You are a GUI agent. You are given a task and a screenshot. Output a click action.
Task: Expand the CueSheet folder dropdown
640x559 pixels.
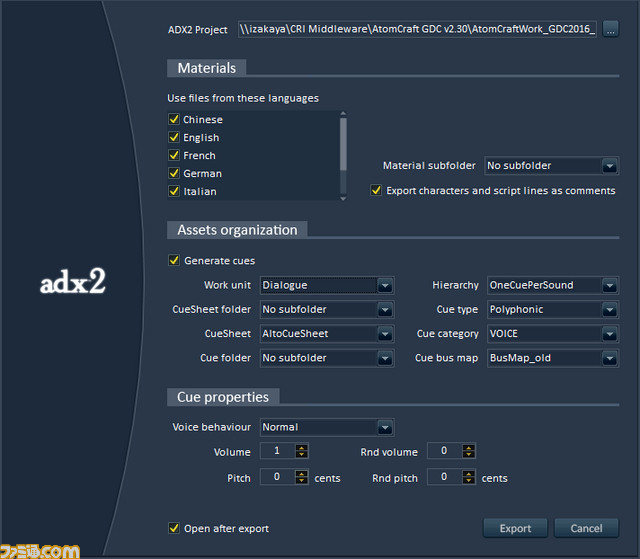click(x=327, y=310)
